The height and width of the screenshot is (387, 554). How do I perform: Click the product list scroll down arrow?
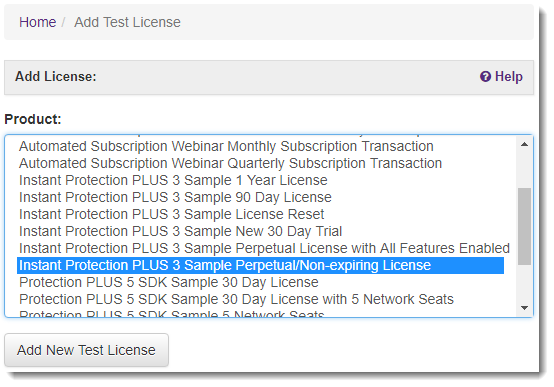coord(524,308)
